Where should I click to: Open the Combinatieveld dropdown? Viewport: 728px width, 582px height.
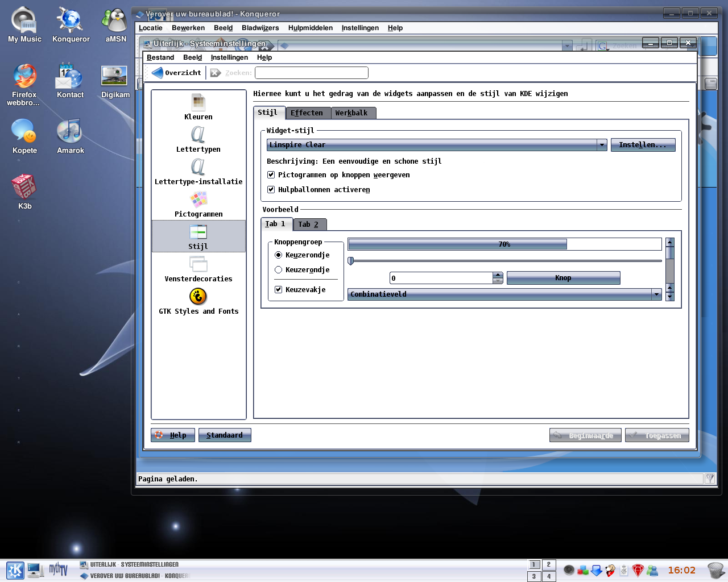[x=504, y=294]
